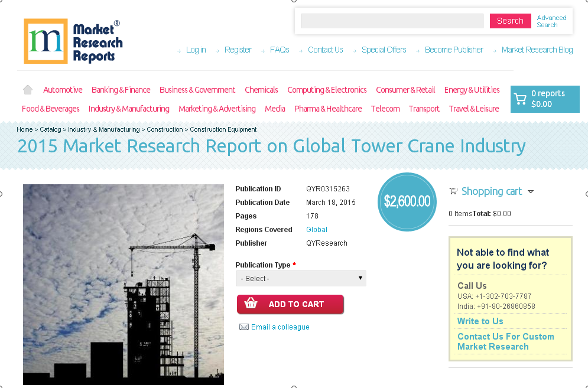Open Advanced Search
588x388 pixels.
pos(551,21)
